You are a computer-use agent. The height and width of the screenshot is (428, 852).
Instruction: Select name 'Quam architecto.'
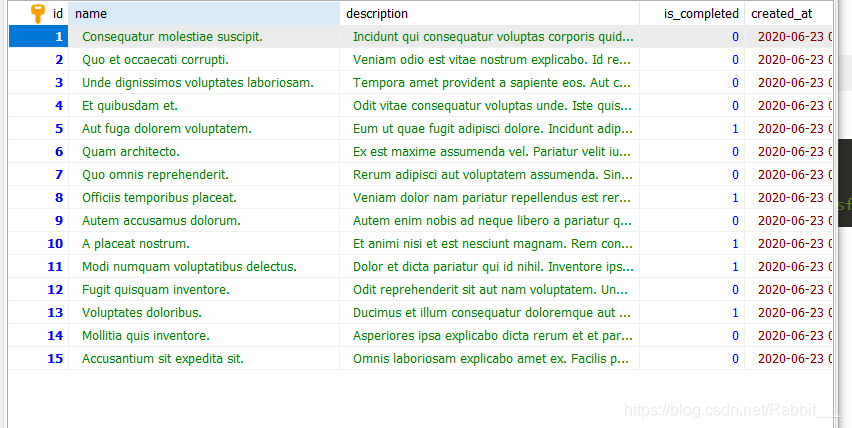(x=131, y=152)
